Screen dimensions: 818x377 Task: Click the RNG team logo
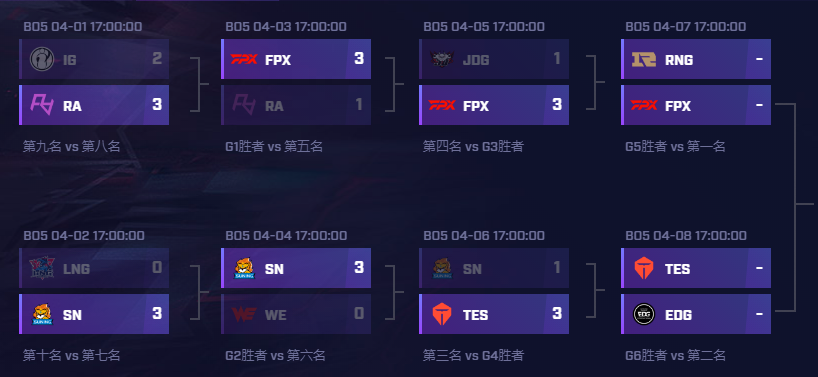[x=644, y=59]
